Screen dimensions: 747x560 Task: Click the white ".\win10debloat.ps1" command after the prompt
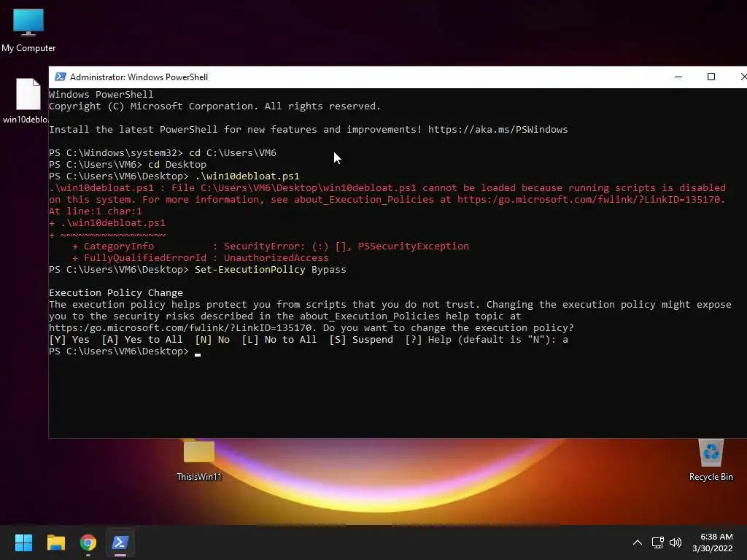pos(247,176)
